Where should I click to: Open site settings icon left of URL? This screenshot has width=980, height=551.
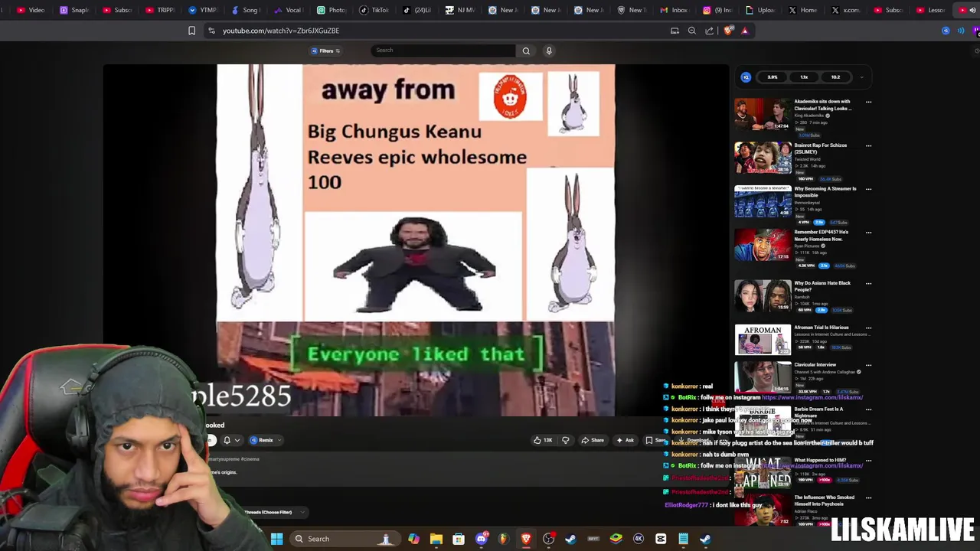coord(211,31)
